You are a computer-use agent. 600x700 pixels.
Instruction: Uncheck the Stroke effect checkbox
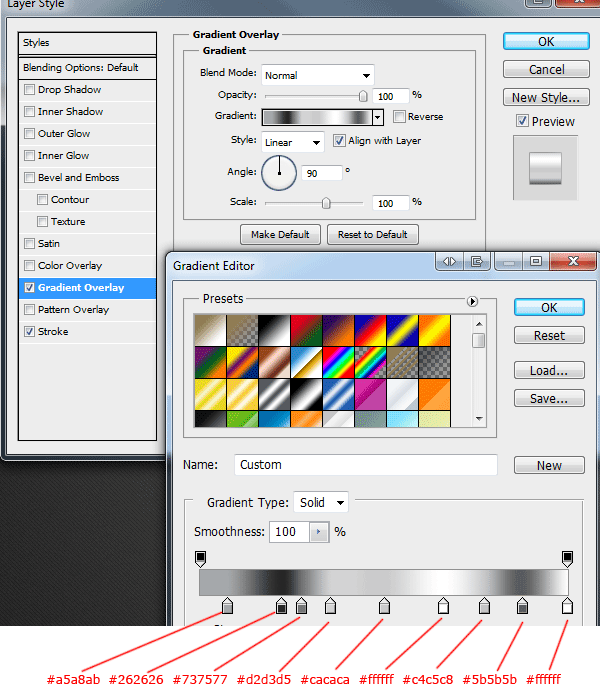pyautogui.click(x=29, y=331)
